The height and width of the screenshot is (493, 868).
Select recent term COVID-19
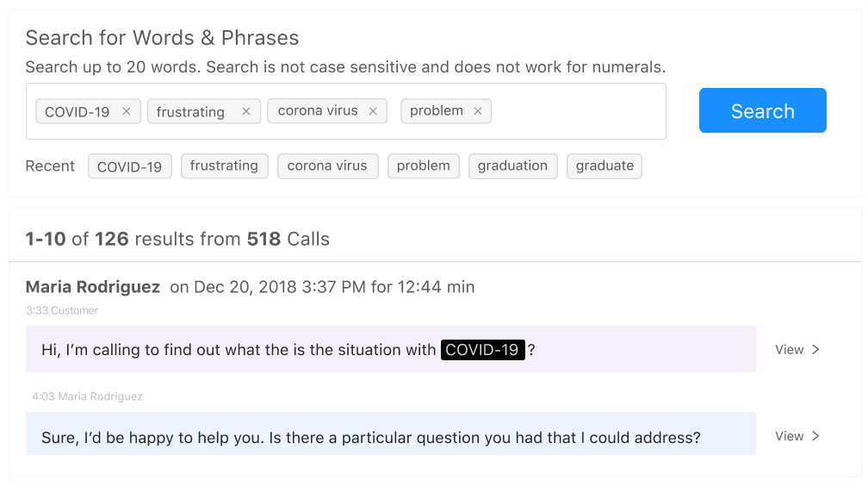point(130,166)
